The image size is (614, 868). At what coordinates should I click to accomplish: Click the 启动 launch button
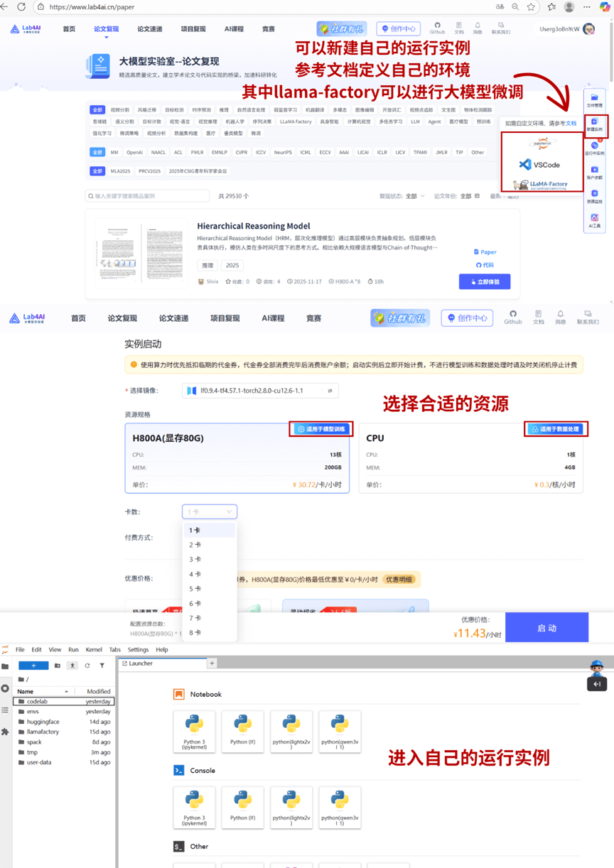tap(546, 626)
